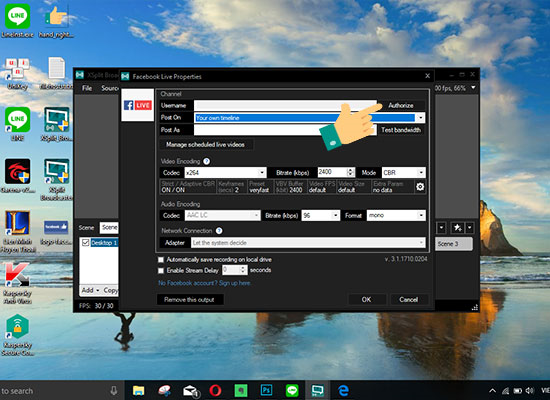Click the Network Connection help icon

click(x=219, y=231)
